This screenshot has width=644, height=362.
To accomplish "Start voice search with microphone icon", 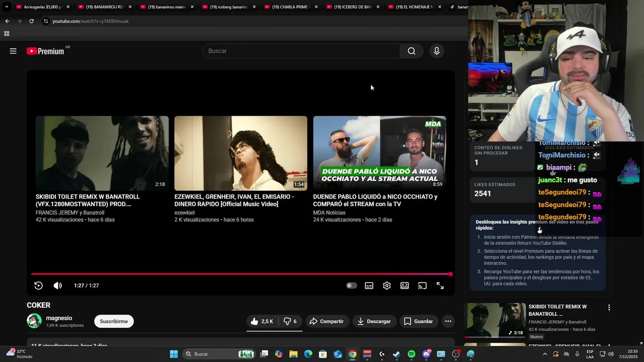I will [437, 51].
